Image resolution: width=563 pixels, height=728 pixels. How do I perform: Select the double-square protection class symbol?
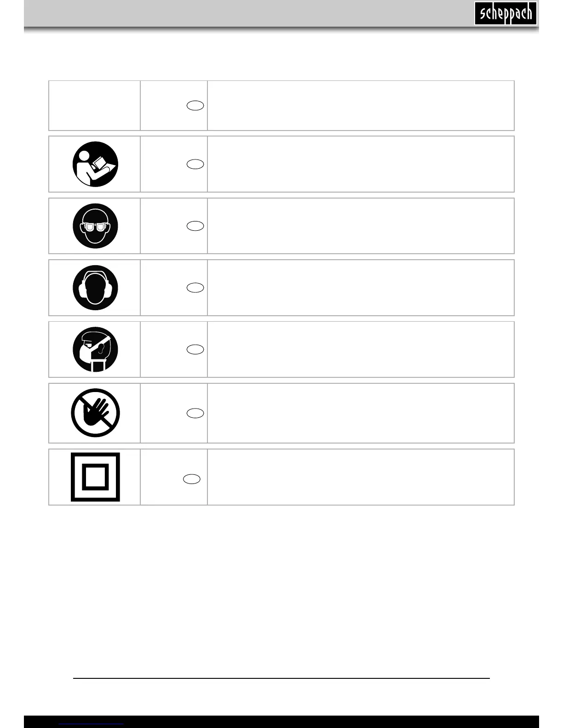[x=95, y=477]
